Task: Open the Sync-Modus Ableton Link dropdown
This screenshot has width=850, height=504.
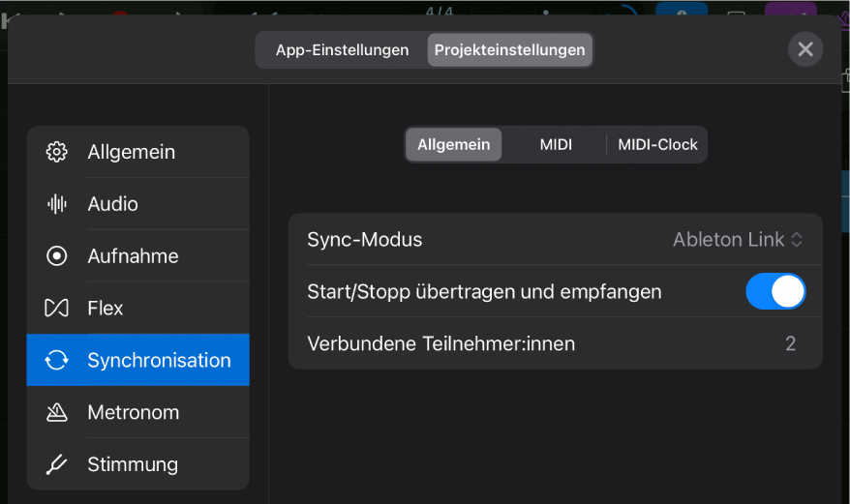Action: (738, 240)
